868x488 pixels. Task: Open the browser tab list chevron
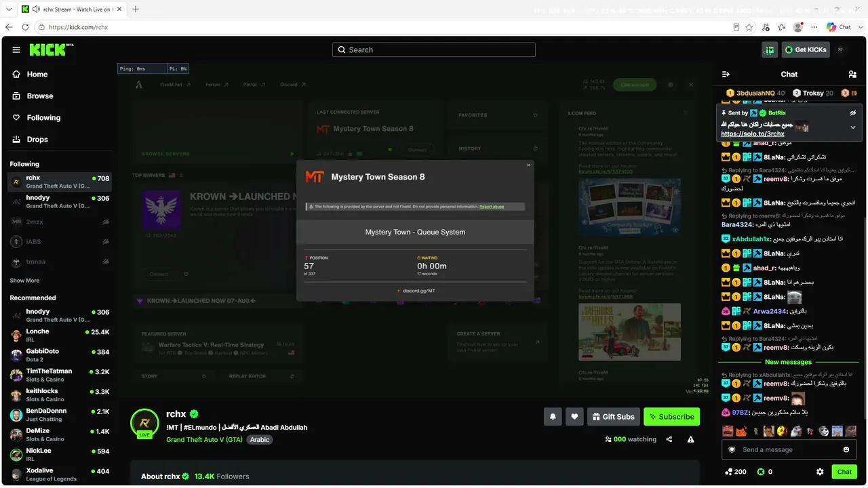(x=9, y=9)
